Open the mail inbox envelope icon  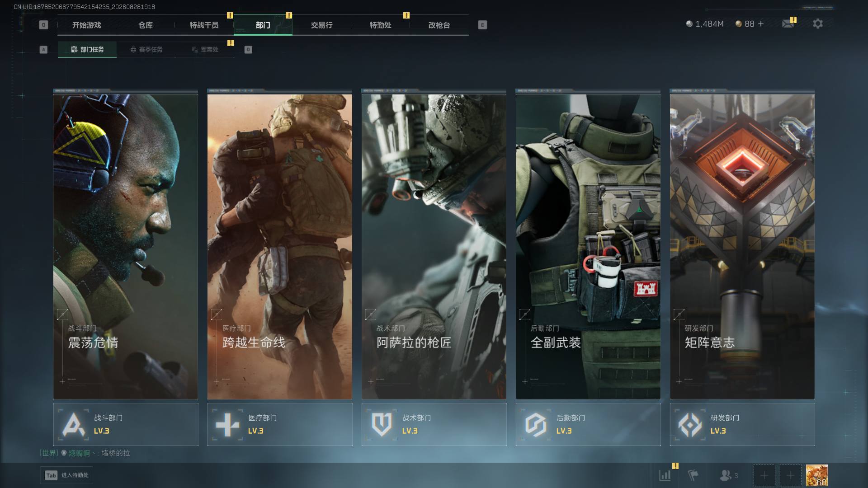click(x=788, y=24)
